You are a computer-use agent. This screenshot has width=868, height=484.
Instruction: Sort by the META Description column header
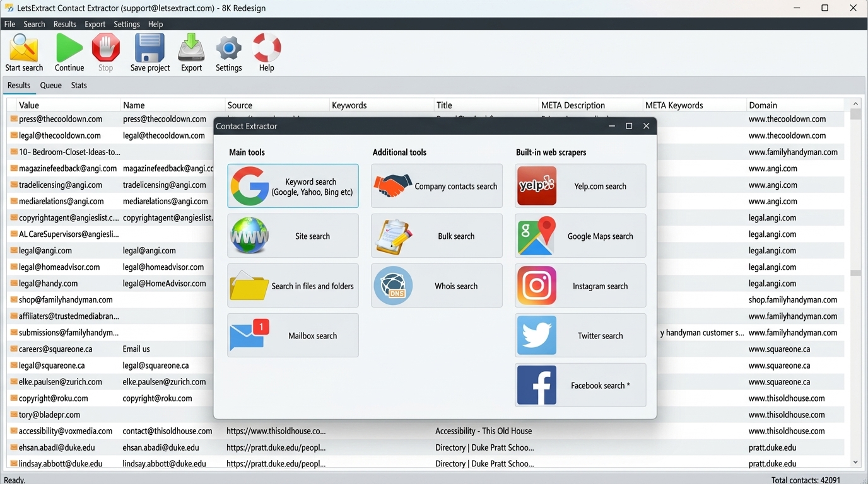tap(591, 105)
